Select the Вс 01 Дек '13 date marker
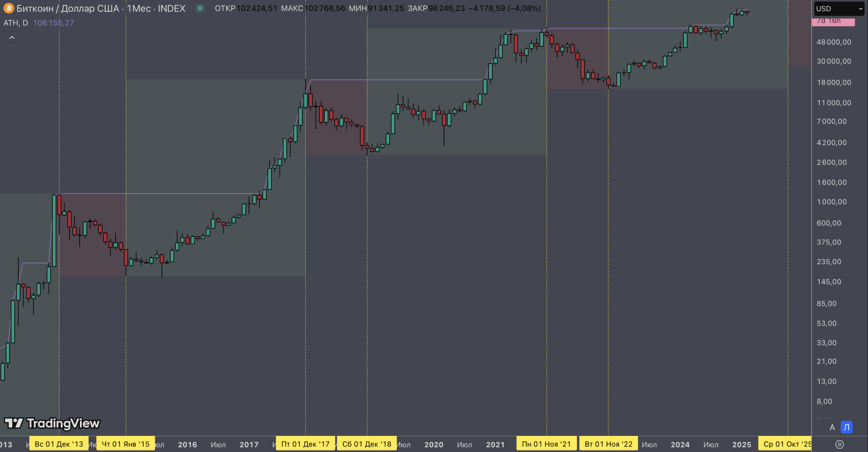The width and height of the screenshot is (868, 452). point(59,444)
